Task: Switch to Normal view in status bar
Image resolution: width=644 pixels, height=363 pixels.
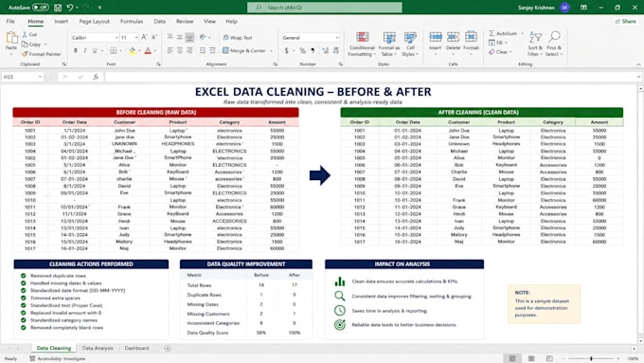Action: coord(512,358)
